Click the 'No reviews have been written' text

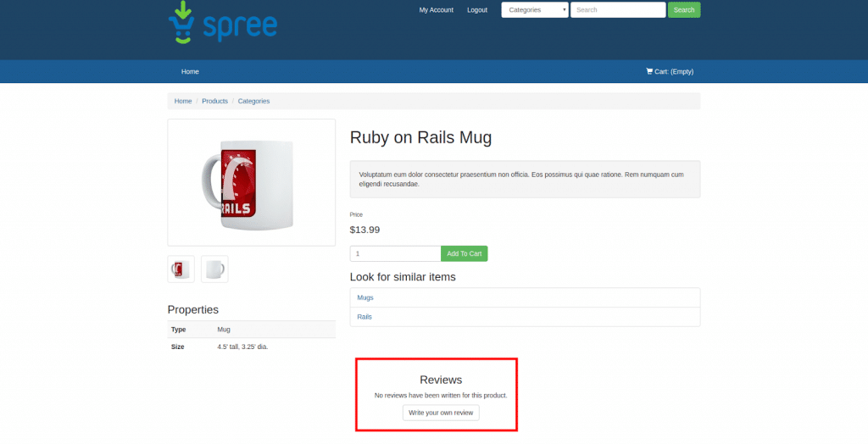click(441, 396)
